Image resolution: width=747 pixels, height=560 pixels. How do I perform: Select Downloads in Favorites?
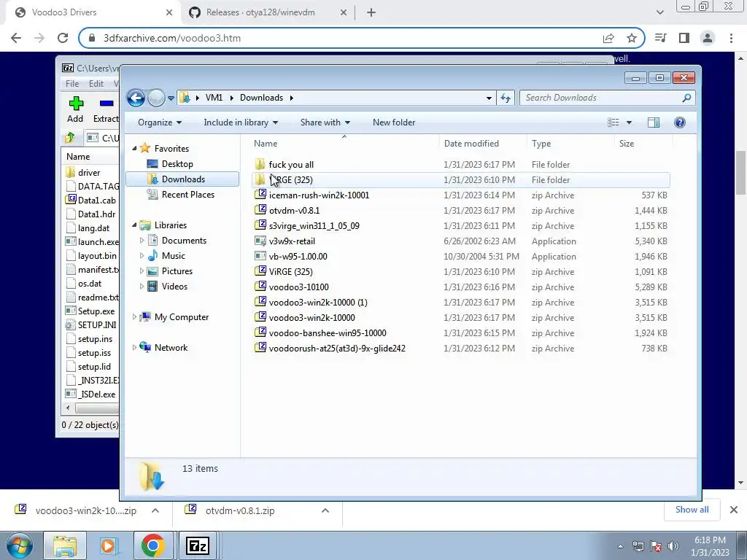pos(183,179)
